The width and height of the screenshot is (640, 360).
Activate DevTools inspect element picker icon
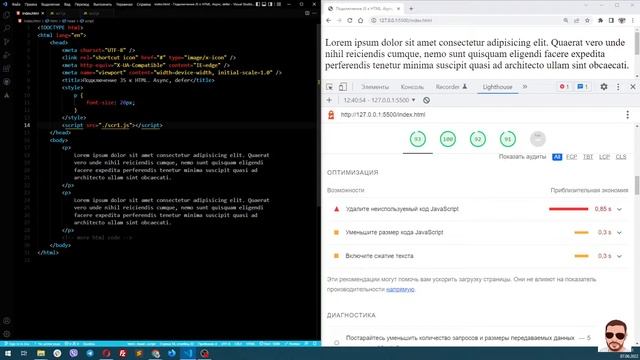(329, 87)
